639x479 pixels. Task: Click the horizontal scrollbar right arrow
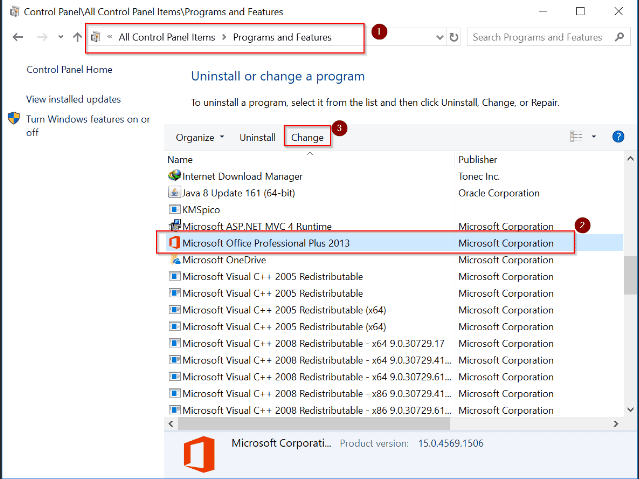pos(616,424)
